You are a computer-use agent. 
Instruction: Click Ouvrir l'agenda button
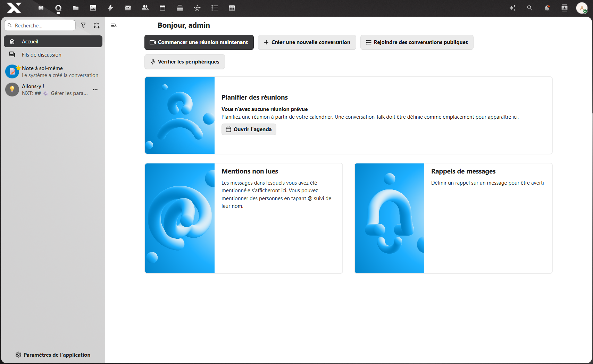pyautogui.click(x=249, y=129)
